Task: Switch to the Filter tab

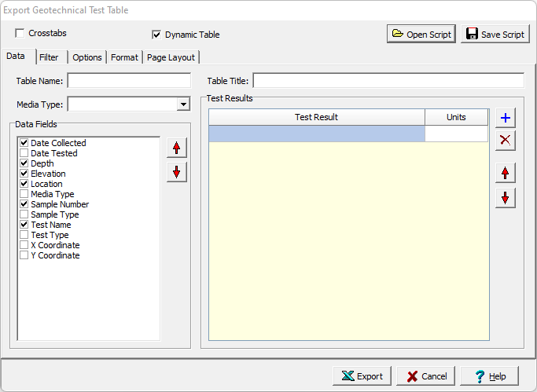Action: [x=49, y=57]
